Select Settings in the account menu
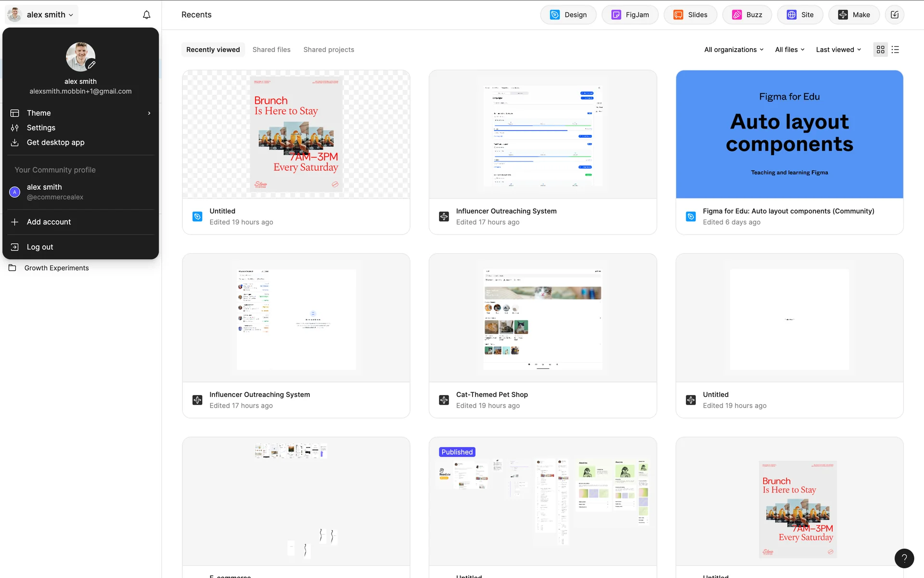This screenshot has width=924, height=578. click(x=41, y=128)
